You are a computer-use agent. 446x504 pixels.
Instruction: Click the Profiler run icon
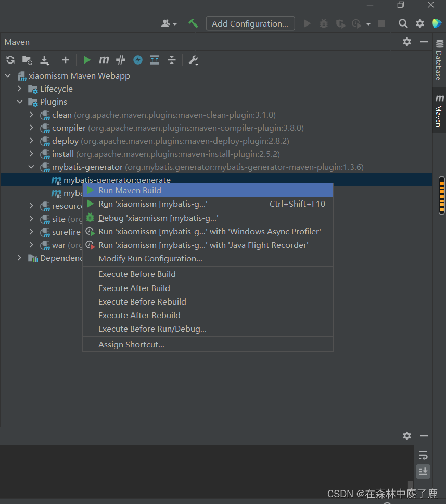[x=356, y=23]
